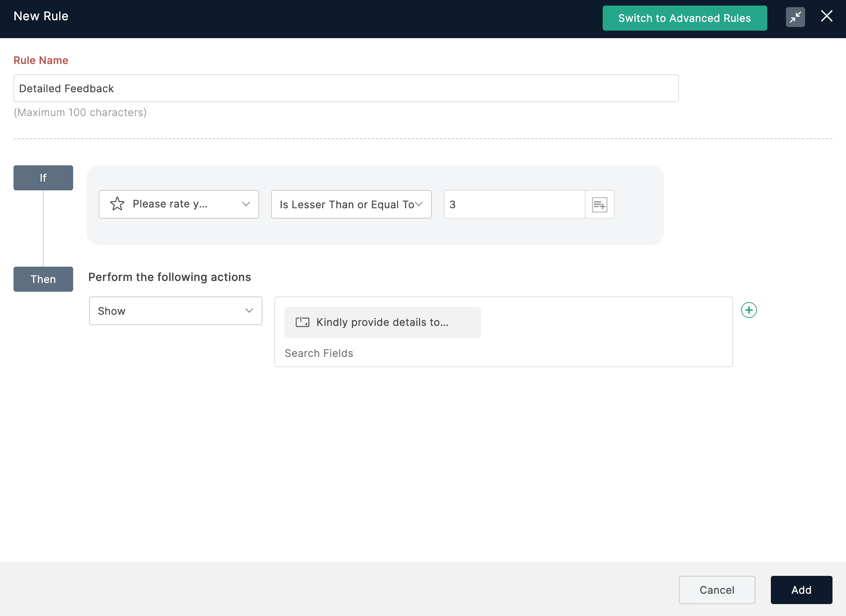
Task: Click the green plus add-action icon
Action: pos(749,310)
